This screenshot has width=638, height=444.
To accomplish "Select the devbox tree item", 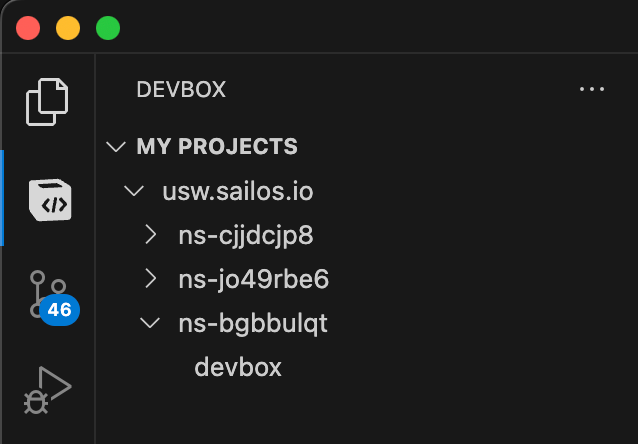I will click(x=238, y=367).
